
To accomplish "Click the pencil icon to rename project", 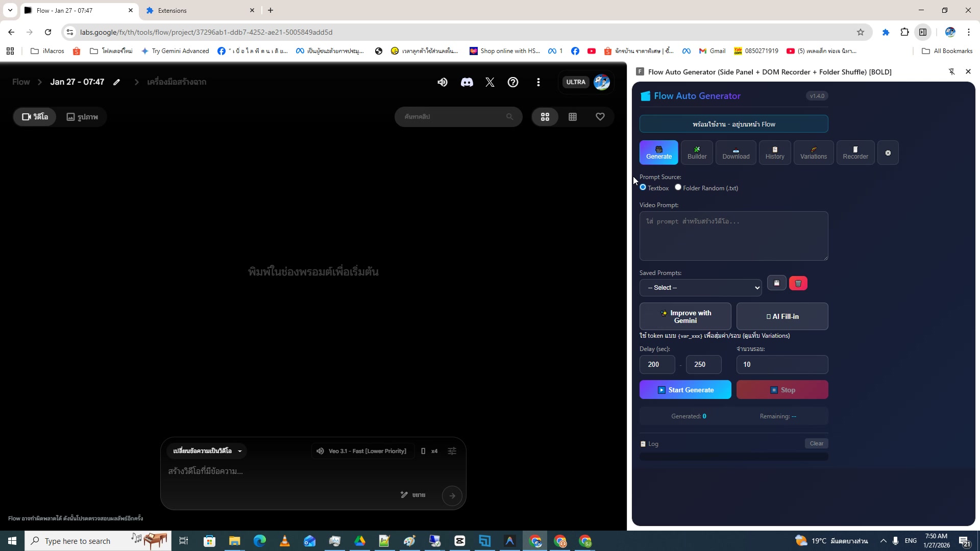I will [x=117, y=82].
